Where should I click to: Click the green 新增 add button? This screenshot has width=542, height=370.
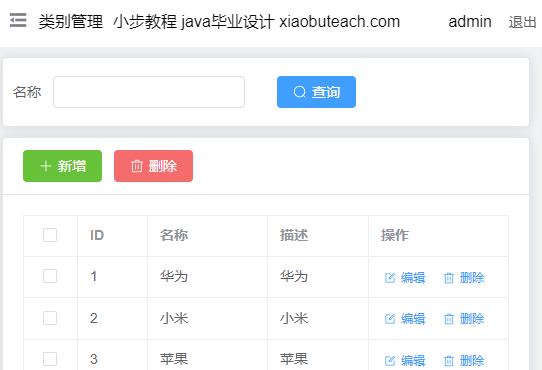coord(63,166)
